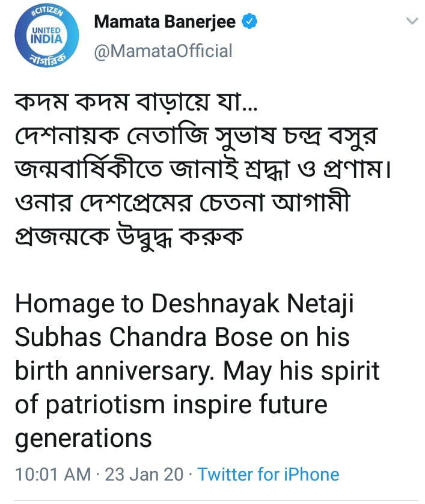
Task: Select the line প্রজন্মকে উদ্বুদ্ধ করুক
Action: 129,237
